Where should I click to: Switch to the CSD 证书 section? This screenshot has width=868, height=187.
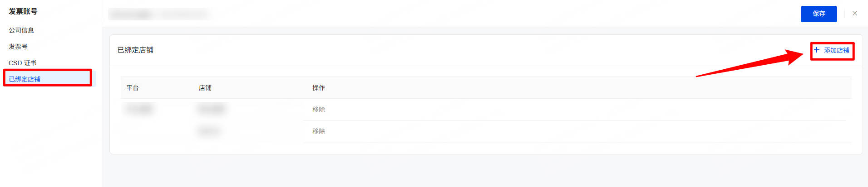23,63
